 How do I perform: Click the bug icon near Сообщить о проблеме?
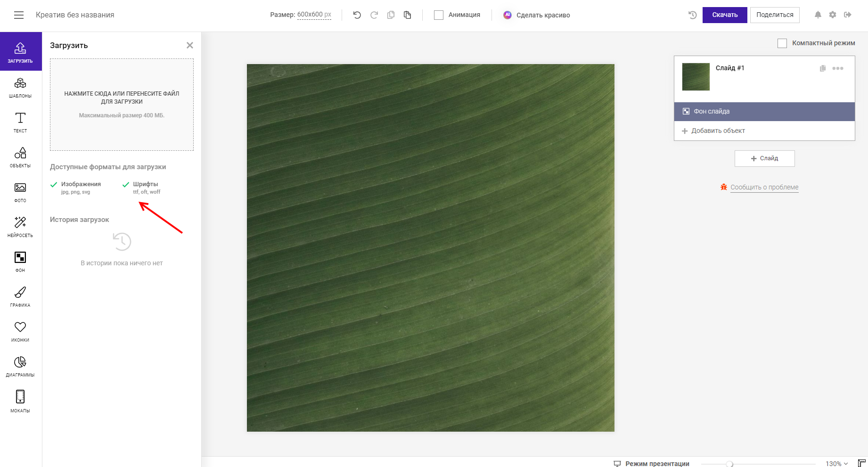724,187
